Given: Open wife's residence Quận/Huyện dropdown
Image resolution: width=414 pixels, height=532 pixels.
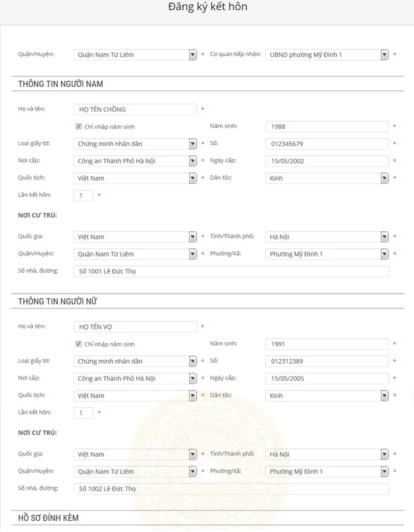Looking at the screenshot, I should tap(135, 471).
